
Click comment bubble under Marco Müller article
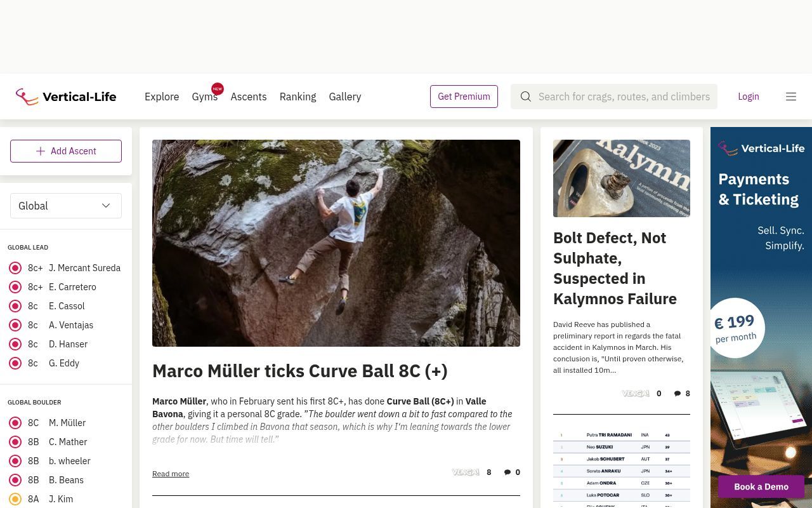click(x=507, y=472)
